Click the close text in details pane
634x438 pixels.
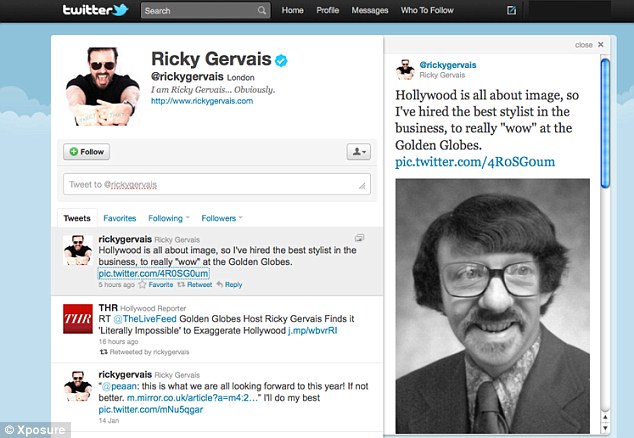pyautogui.click(x=583, y=45)
